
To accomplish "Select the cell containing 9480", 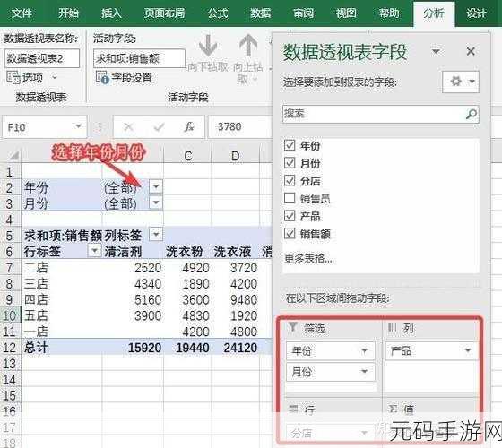I will tap(235, 299).
